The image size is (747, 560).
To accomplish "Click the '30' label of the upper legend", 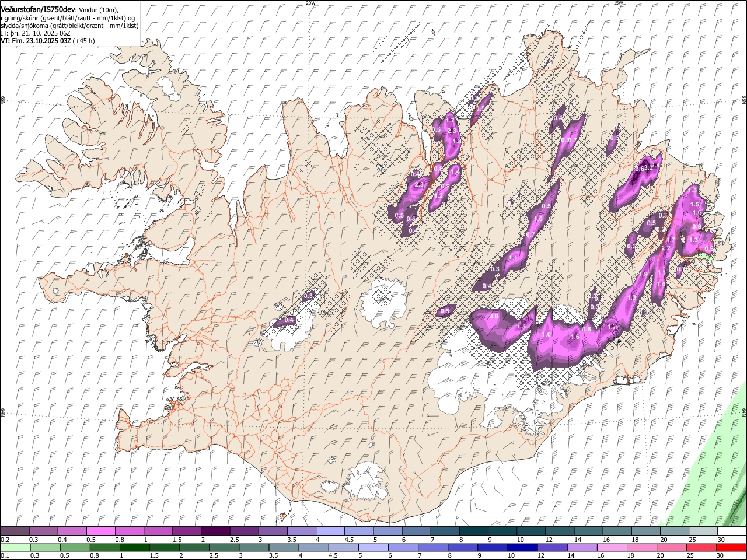I will (x=721, y=540).
